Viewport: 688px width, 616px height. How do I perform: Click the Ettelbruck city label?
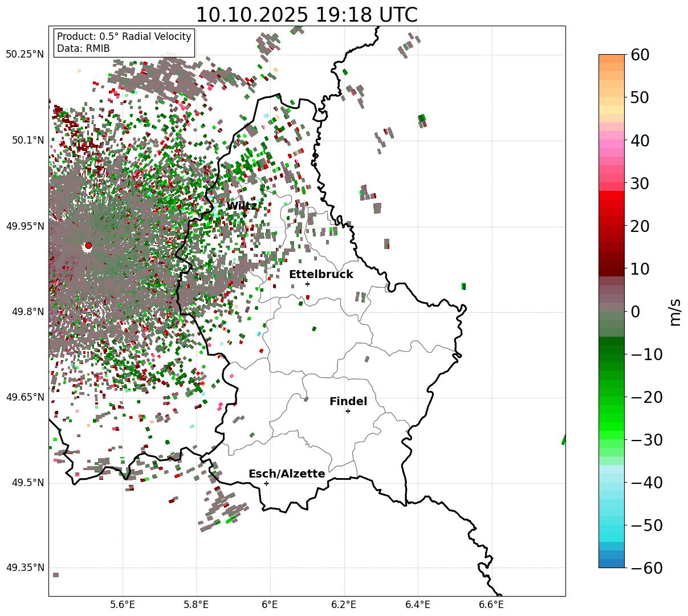(x=321, y=274)
